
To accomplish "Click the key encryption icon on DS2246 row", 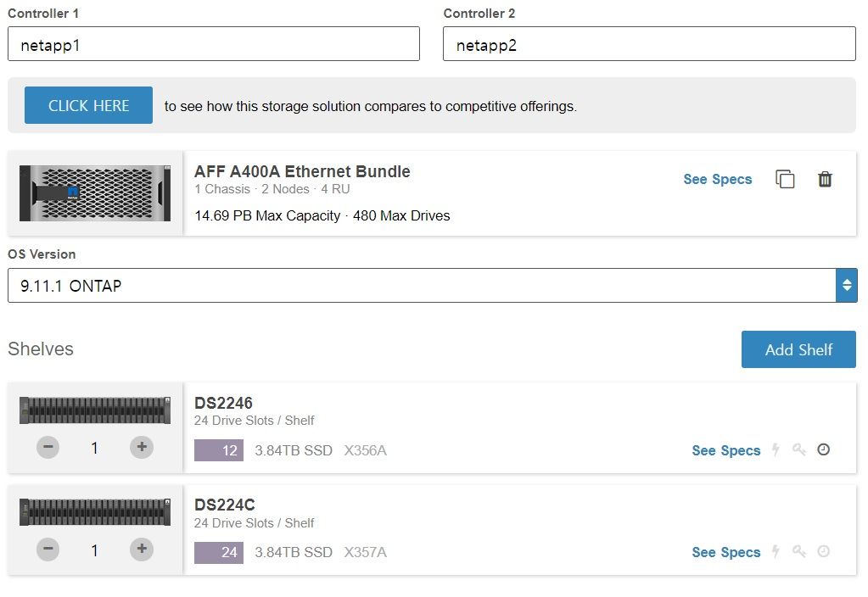I will click(798, 450).
